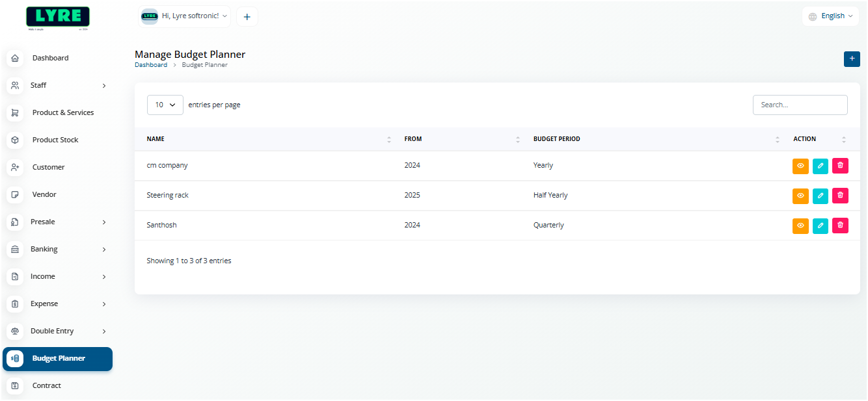This screenshot has height=401, width=868.
Task: View Santhosh budget via eye icon
Action: (800, 226)
